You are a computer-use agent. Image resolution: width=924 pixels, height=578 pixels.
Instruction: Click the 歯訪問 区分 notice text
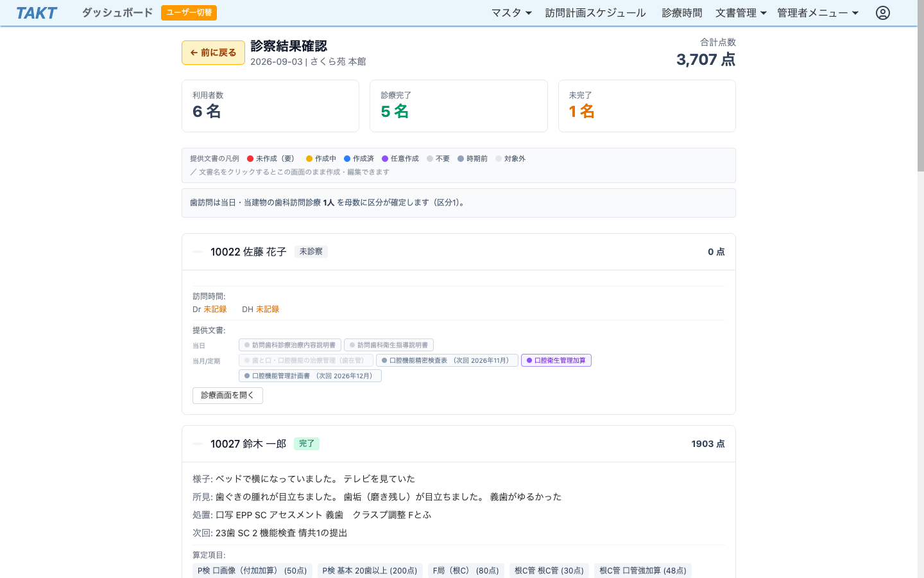click(329, 202)
